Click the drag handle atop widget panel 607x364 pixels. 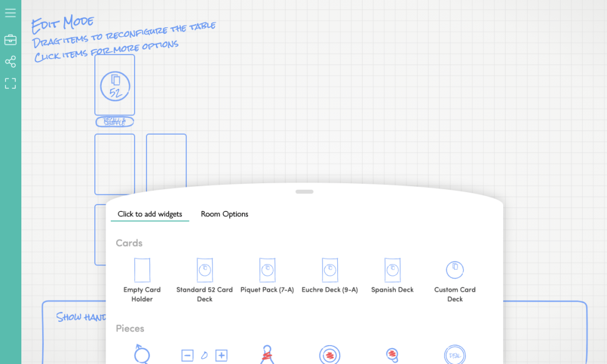(304, 191)
